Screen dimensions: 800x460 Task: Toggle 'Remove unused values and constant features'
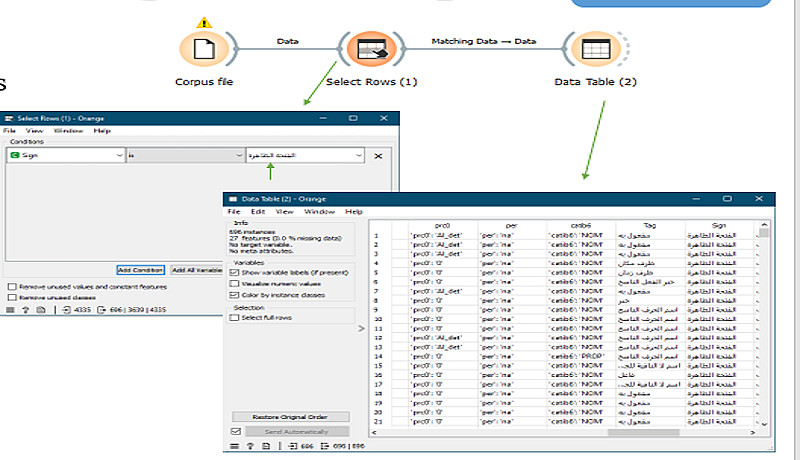pos(12,287)
